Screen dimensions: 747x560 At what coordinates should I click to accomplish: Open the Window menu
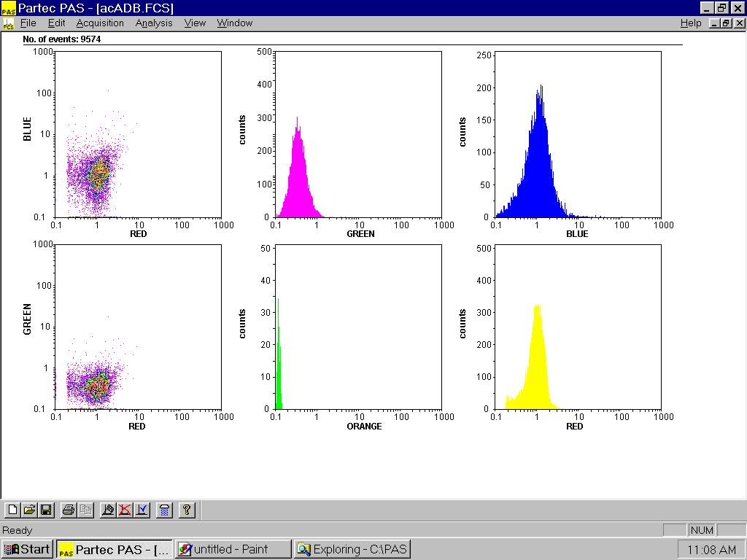tap(234, 23)
